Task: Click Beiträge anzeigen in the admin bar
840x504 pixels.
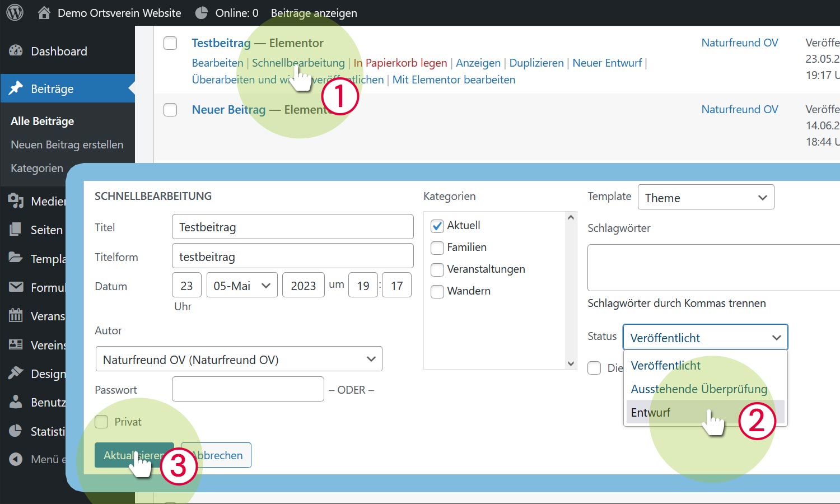Action: point(314,12)
